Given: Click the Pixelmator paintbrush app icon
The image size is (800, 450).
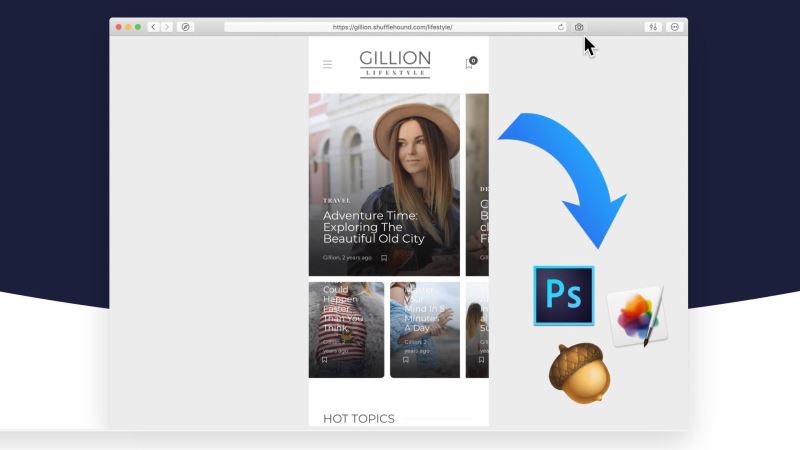Looking at the screenshot, I should point(638,316).
